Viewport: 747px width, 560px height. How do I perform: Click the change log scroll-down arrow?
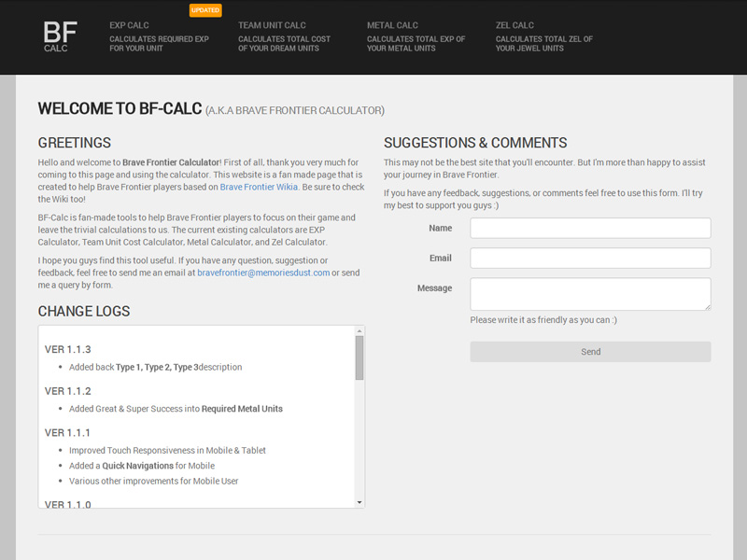[359, 502]
